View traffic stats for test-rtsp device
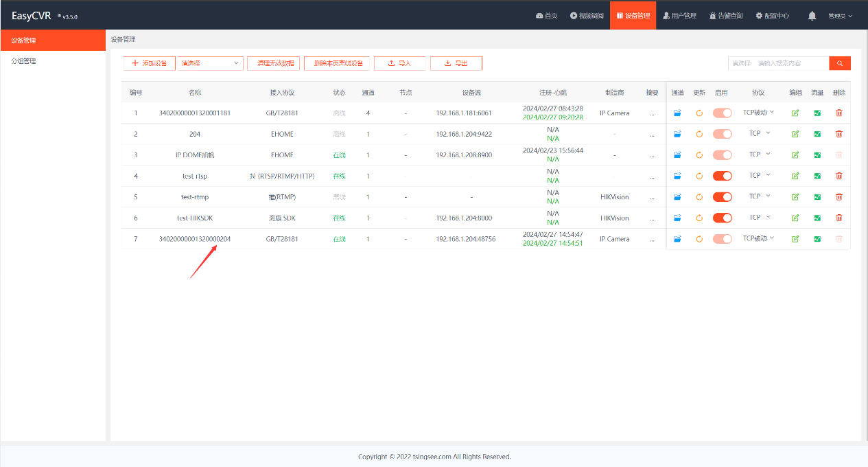The image size is (868, 467). click(x=817, y=176)
